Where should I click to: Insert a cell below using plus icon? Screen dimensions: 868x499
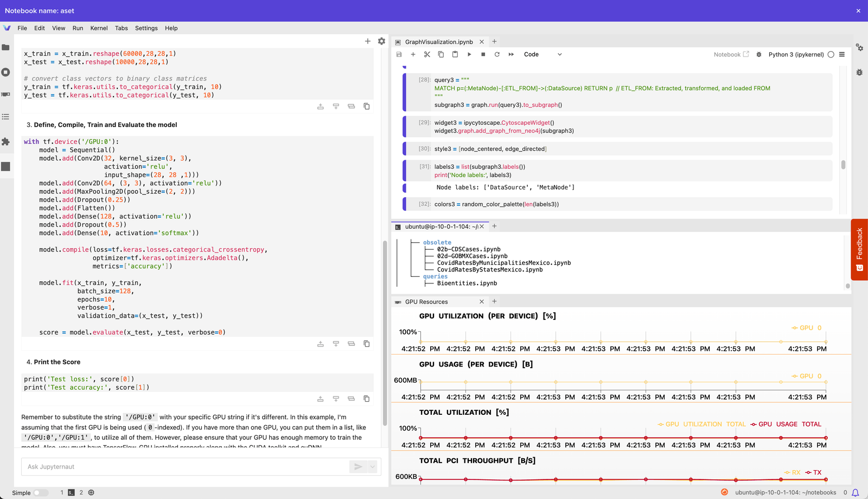click(x=413, y=54)
